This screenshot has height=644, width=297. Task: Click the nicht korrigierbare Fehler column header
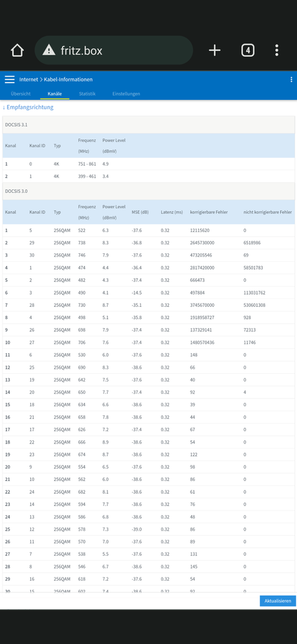coord(267,212)
